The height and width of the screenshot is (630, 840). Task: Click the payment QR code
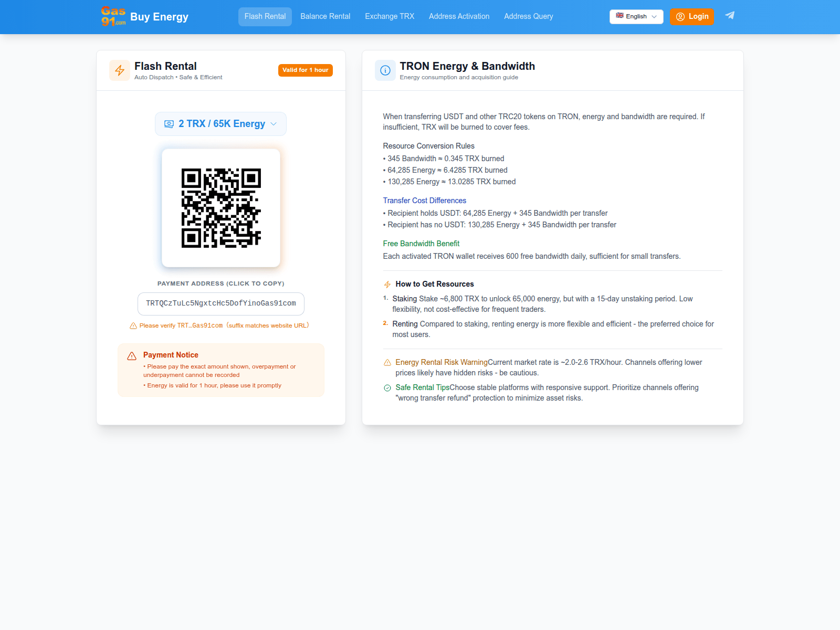coord(221,208)
